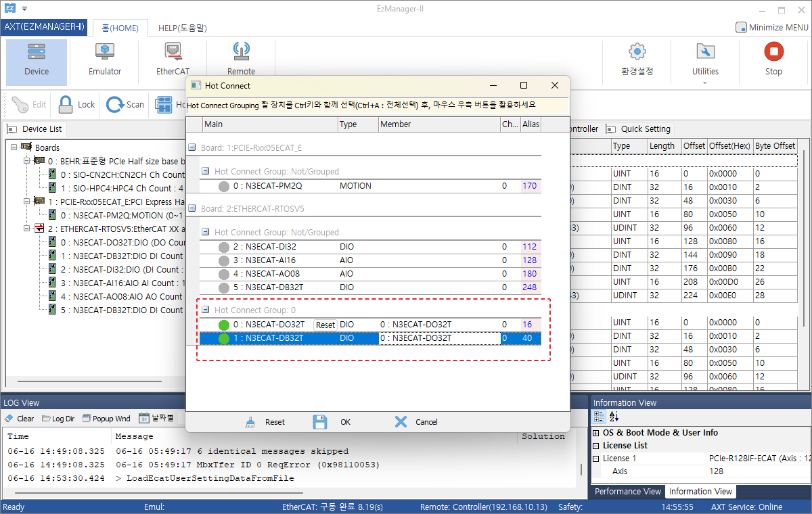
Task: Open the Utilities tool menu
Action: tap(705, 62)
